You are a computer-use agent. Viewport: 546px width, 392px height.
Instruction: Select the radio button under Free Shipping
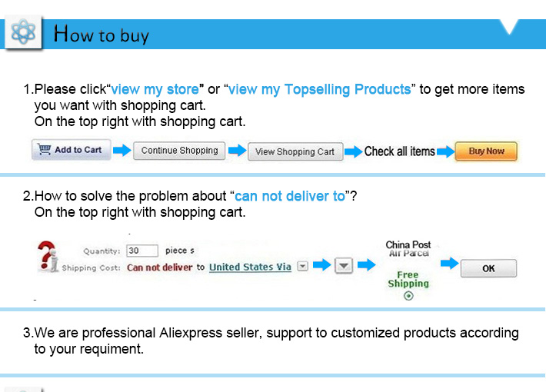[x=408, y=296]
